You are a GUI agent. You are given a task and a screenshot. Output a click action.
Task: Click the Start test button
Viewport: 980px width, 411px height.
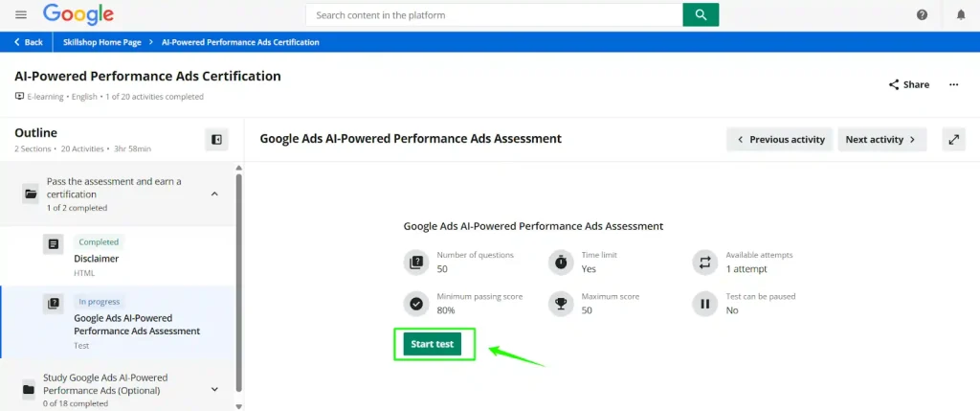click(432, 344)
